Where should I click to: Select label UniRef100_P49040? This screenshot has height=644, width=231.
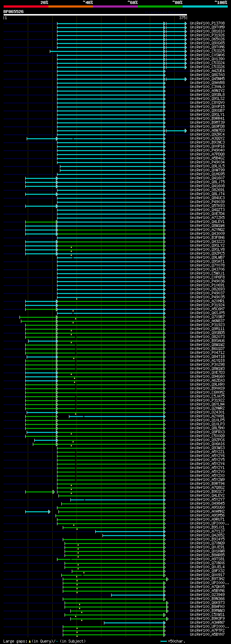pos(207,150)
